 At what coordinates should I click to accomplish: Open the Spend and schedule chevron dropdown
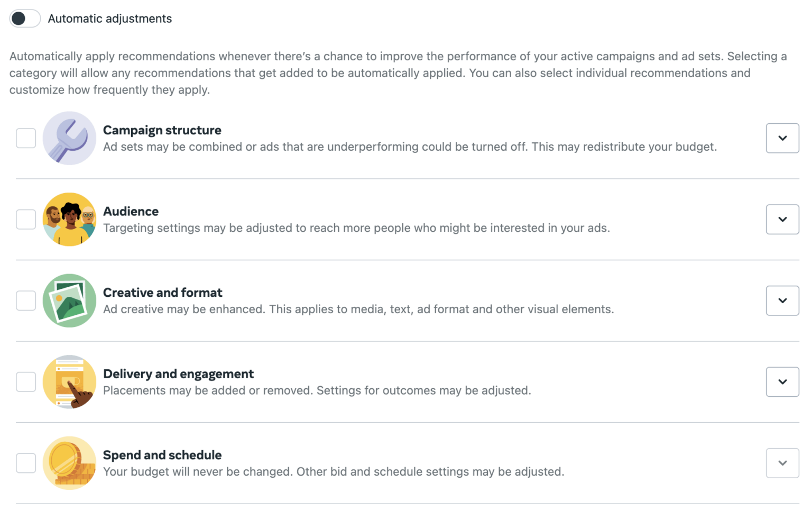pyautogui.click(x=782, y=463)
